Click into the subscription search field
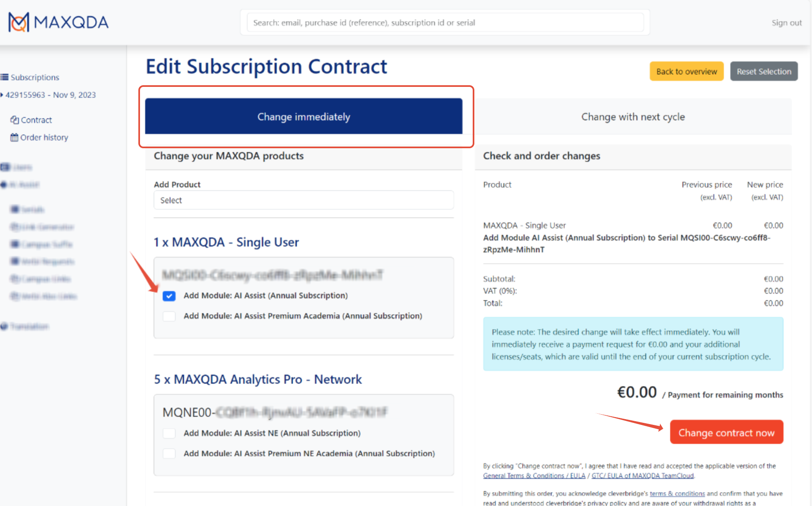This screenshot has width=812, height=506. coord(445,23)
